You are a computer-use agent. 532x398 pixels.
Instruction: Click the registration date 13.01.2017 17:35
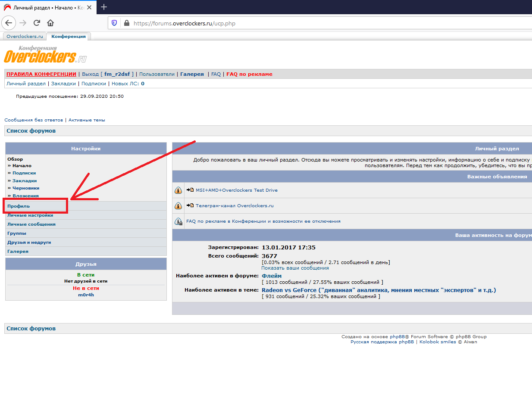pyautogui.click(x=289, y=247)
